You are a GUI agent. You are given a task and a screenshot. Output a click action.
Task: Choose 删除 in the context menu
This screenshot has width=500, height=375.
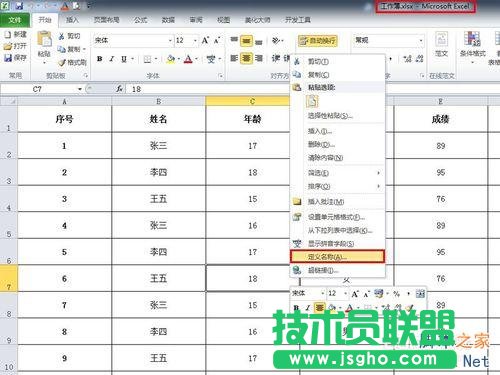tap(337, 144)
